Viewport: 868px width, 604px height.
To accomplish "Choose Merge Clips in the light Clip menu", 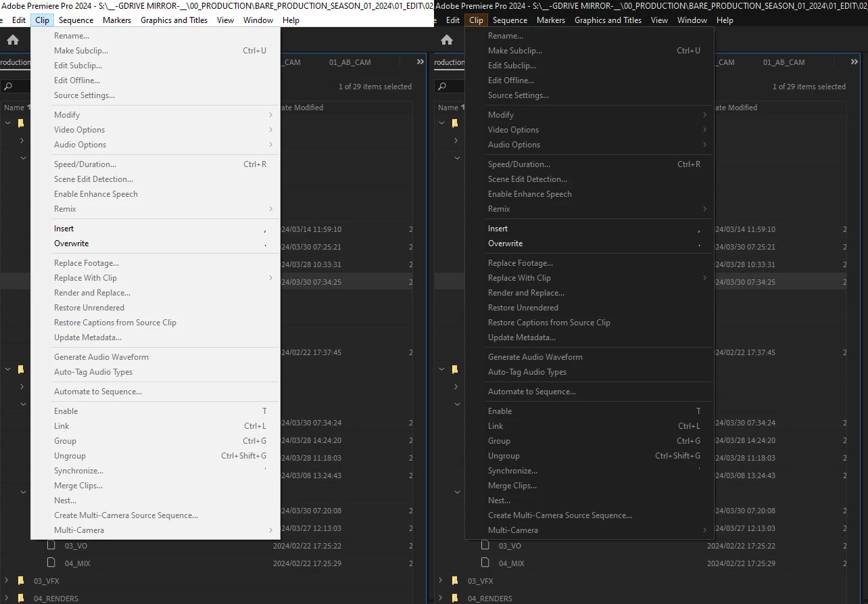I will click(155, 486).
